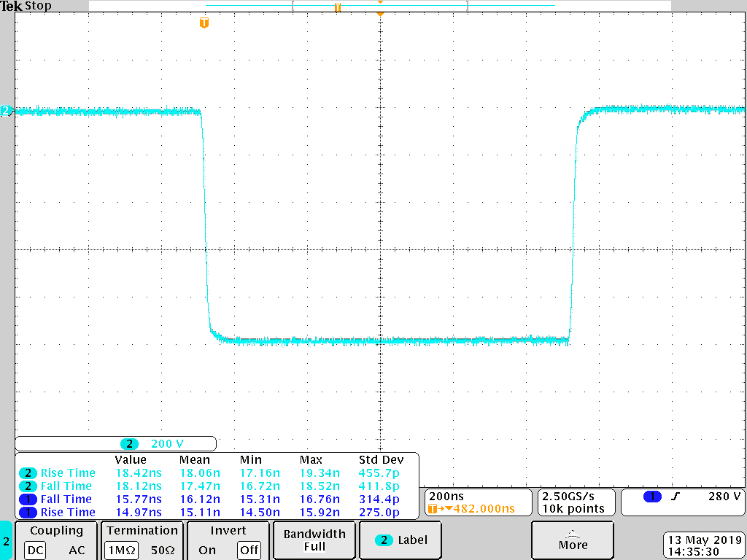
Task: Click the waveform record view bar at top
Action: (x=379, y=6)
